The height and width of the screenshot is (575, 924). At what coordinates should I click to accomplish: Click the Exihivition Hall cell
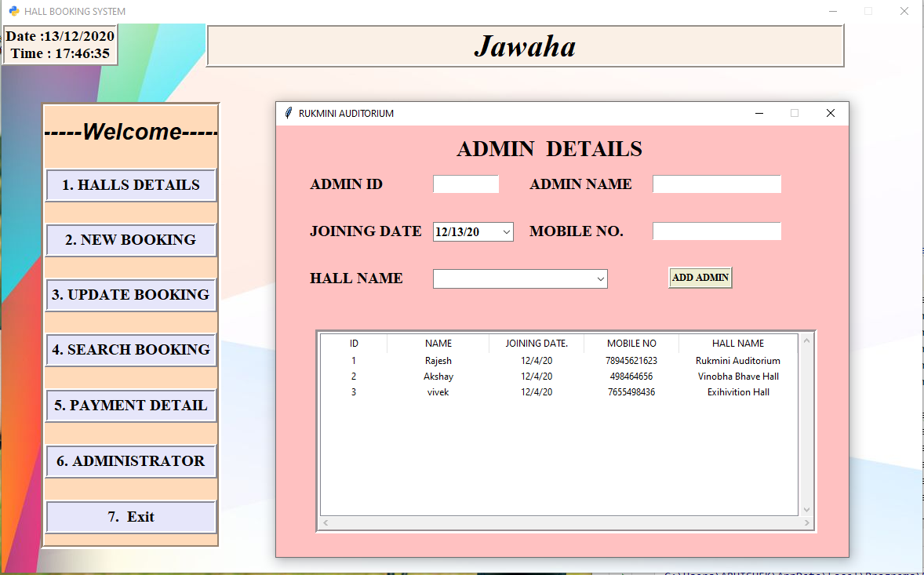click(x=738, y=392)
